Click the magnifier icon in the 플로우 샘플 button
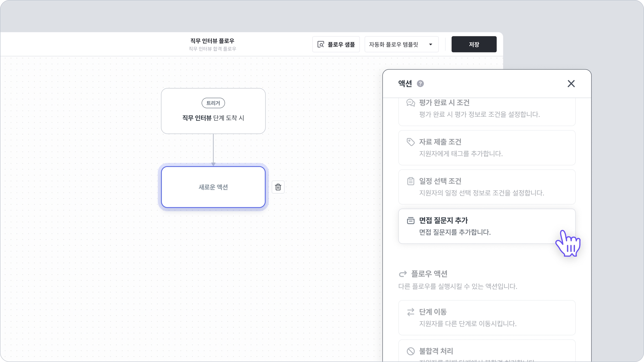This screenshot has height=362, width=644. click(x=321, y=44)
